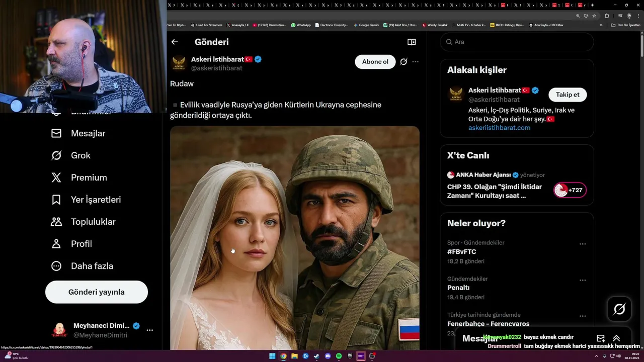Expand Daha fazla menu

tap(82, 266)
